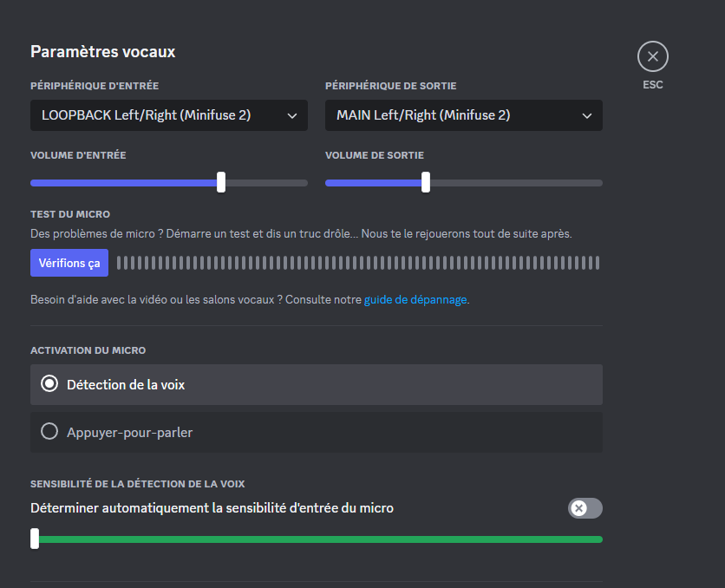
Task: Click the input device dropdown chevron arrow
Action: (x=291, y=115)
